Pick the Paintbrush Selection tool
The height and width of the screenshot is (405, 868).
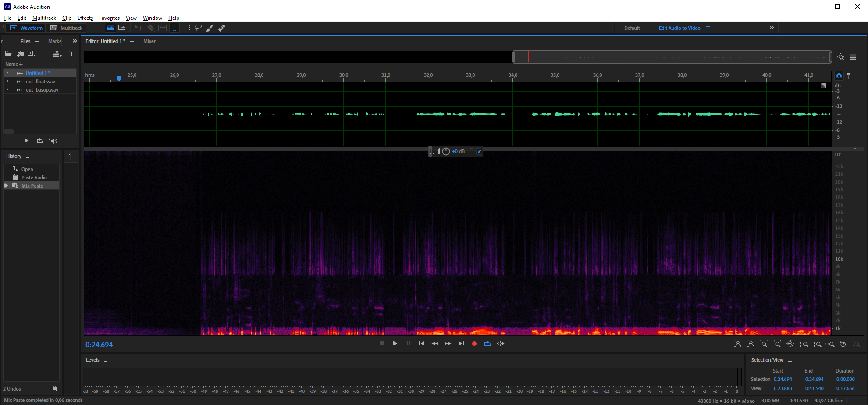(210, 28)
